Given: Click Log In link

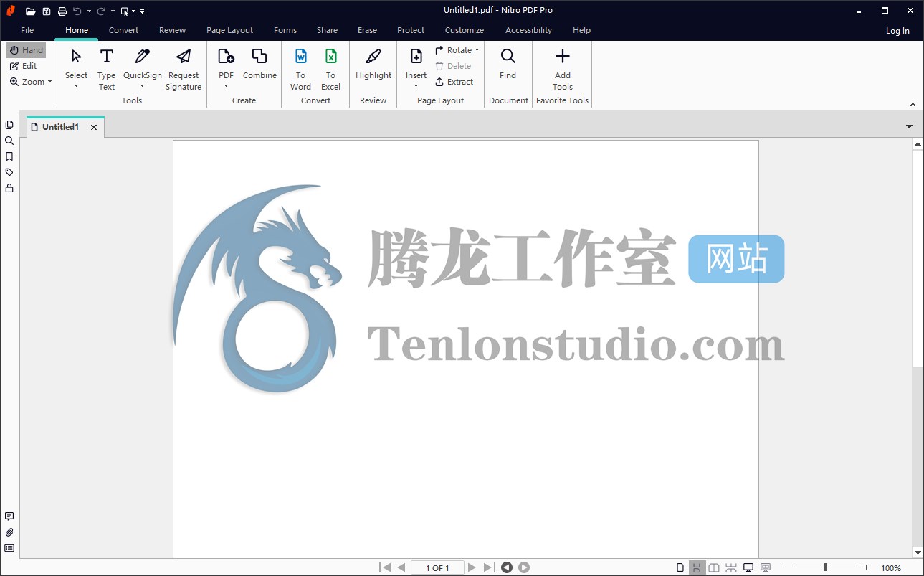Looking at the screenshot, I should coord(897,31).
